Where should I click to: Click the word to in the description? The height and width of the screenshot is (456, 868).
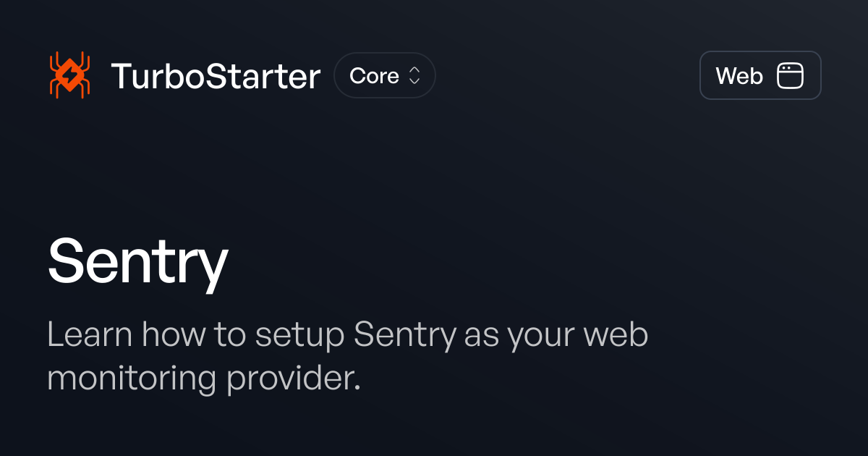click(230, 335)
